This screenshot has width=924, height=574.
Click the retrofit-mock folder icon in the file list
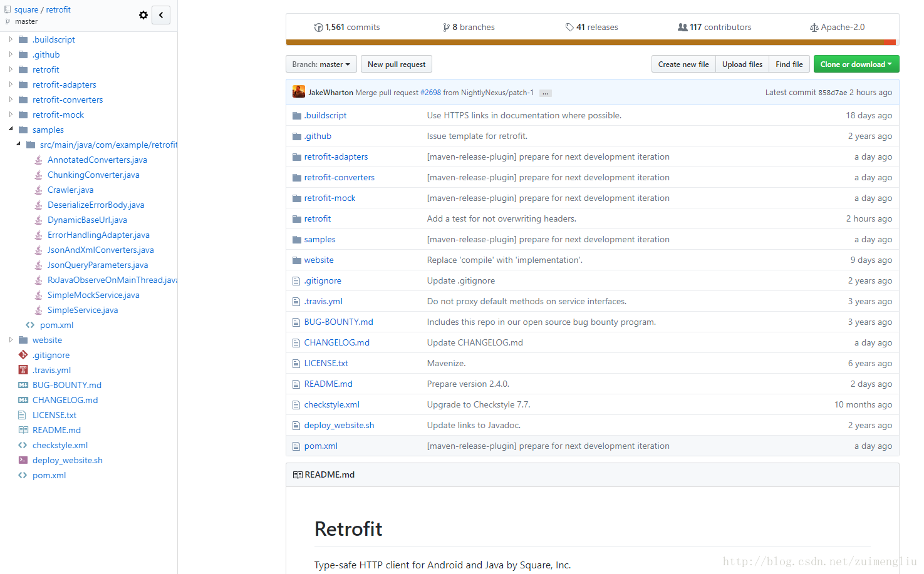(x=297, y=198)
